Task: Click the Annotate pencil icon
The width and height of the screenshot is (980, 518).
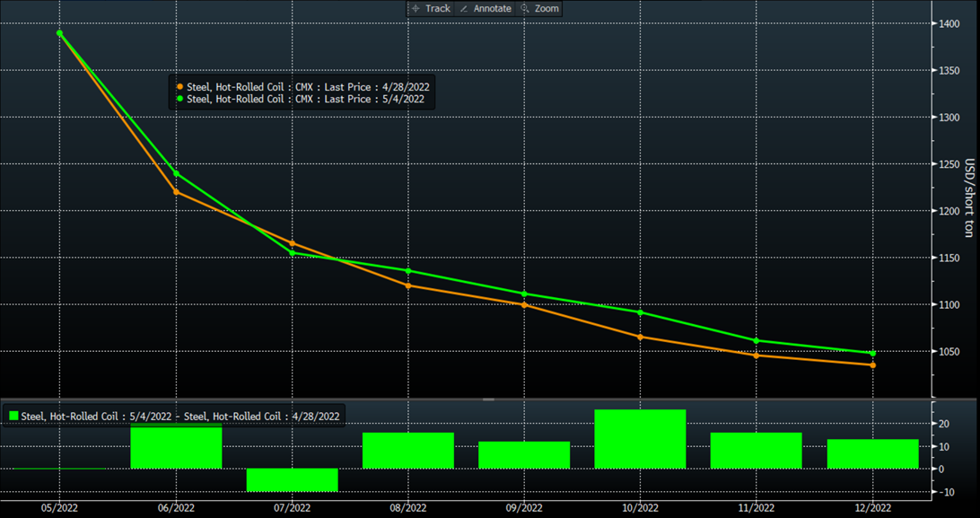Action: click(x=464, y=9)
